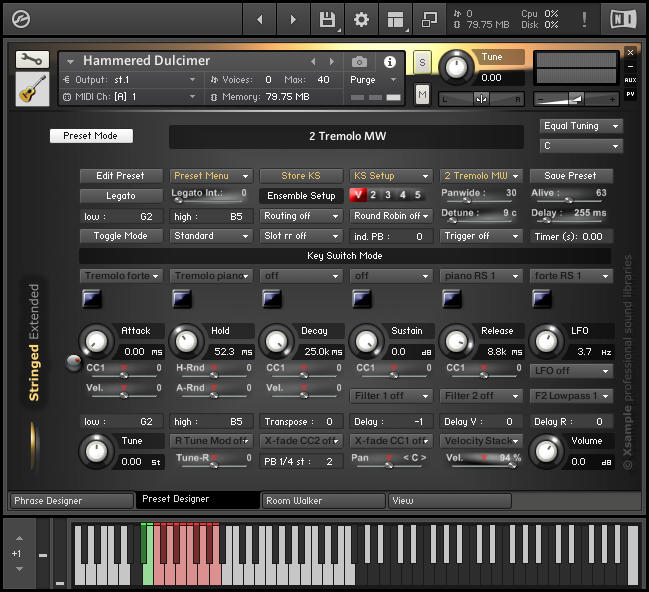Open KS Setup dropdown
Screen dimensions: 649x592
pos(391,176)
